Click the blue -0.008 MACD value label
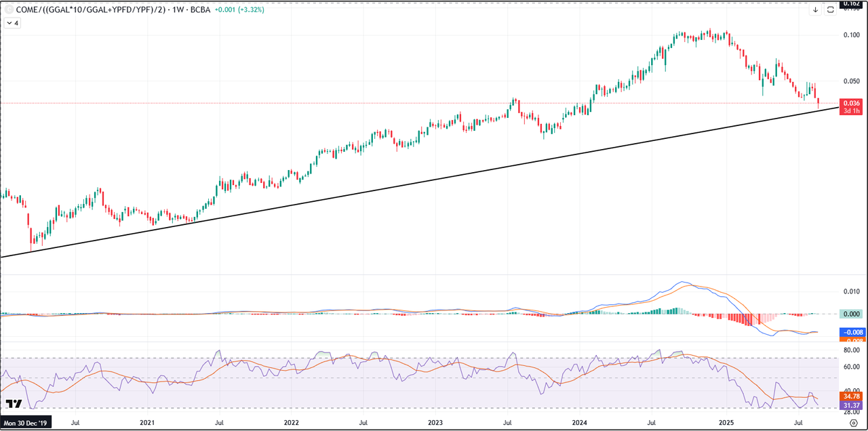Image resolution: width=868 pixels, height=431 pixels. click(x=852, y=332)
